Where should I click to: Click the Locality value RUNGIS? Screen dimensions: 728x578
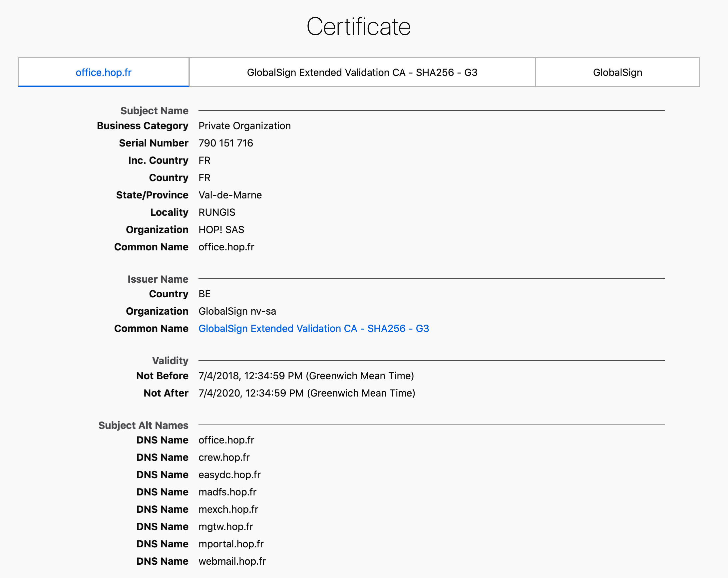(217, 212)
